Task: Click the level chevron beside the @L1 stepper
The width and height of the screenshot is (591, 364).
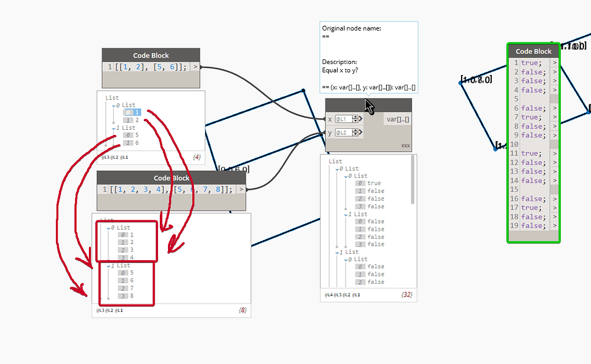Action: [x=360, y=119]
